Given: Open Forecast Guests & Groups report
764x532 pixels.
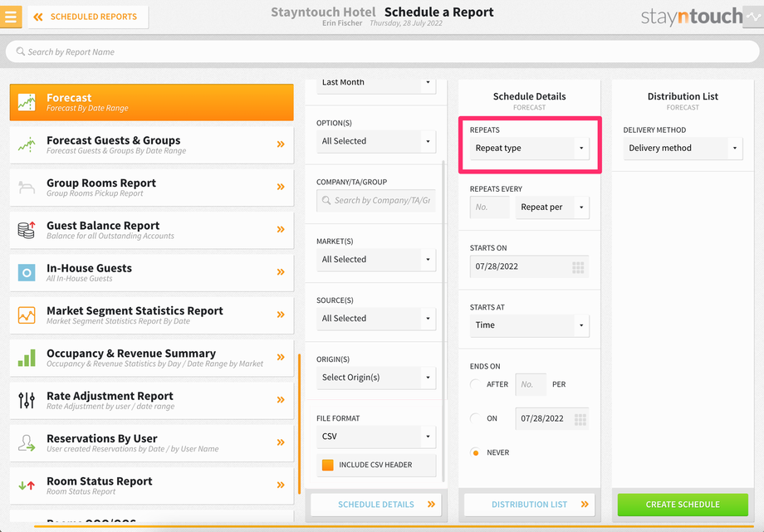Looking at the screenshot, I should (x=151, y=144).
